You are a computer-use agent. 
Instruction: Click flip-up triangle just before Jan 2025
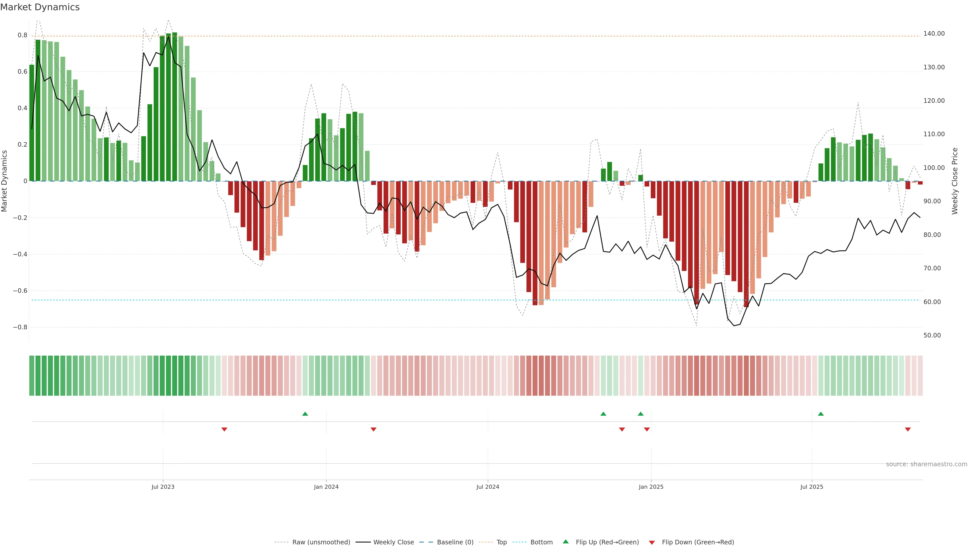tap(641, 414)
